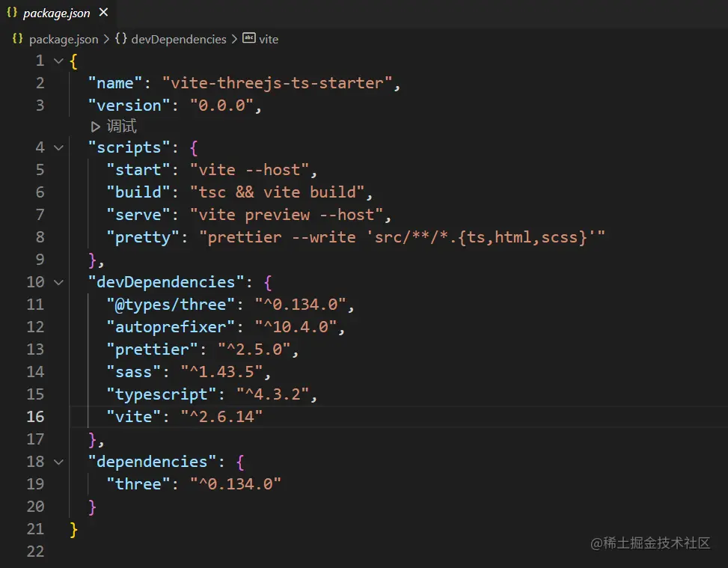Click the "@types/three" key
This screenshot has width=728, height=568.
point(171,305)
